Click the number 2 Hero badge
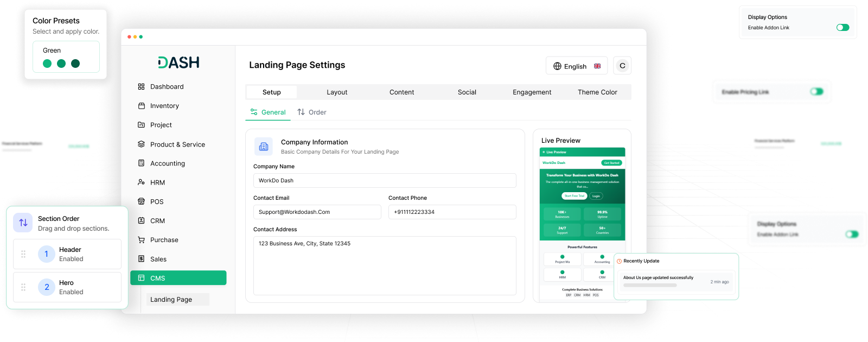Image resolution: width=868 pixels, height=342 pixels. pyautogui.click(x=47, y=287)
